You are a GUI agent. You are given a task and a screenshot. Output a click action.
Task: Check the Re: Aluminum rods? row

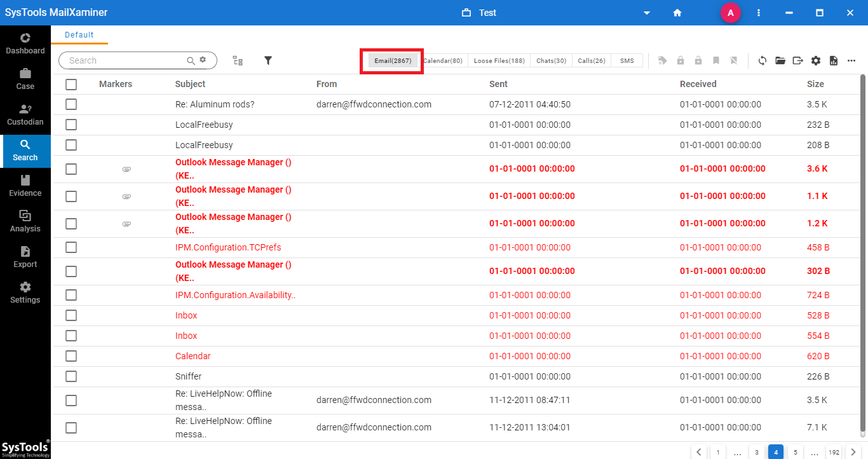point(71,104)
